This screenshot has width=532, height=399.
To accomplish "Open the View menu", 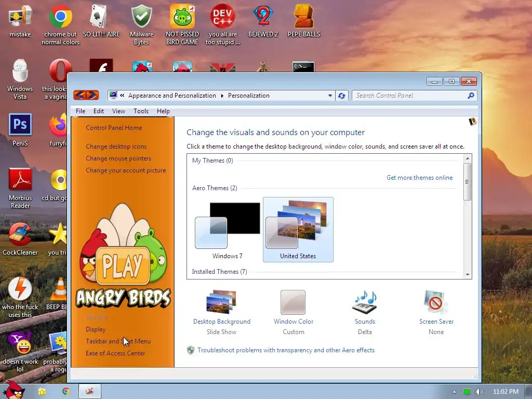I will click(119, 111).
